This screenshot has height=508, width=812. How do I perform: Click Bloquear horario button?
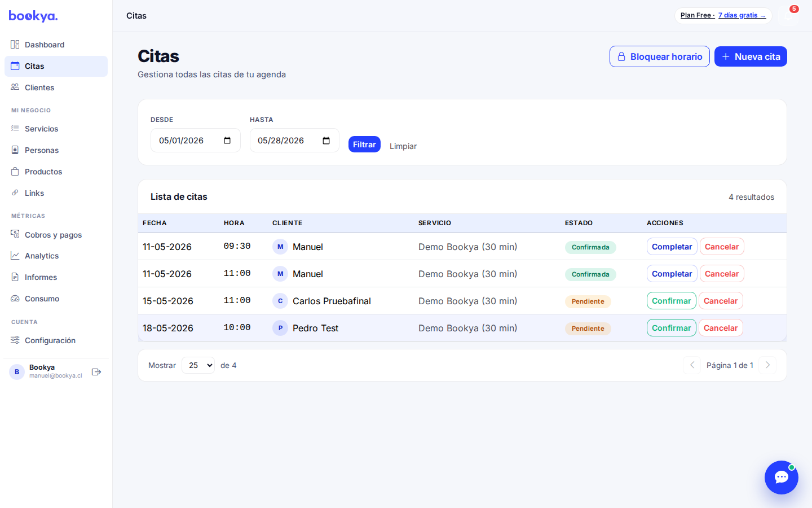(x=660, y=56)
